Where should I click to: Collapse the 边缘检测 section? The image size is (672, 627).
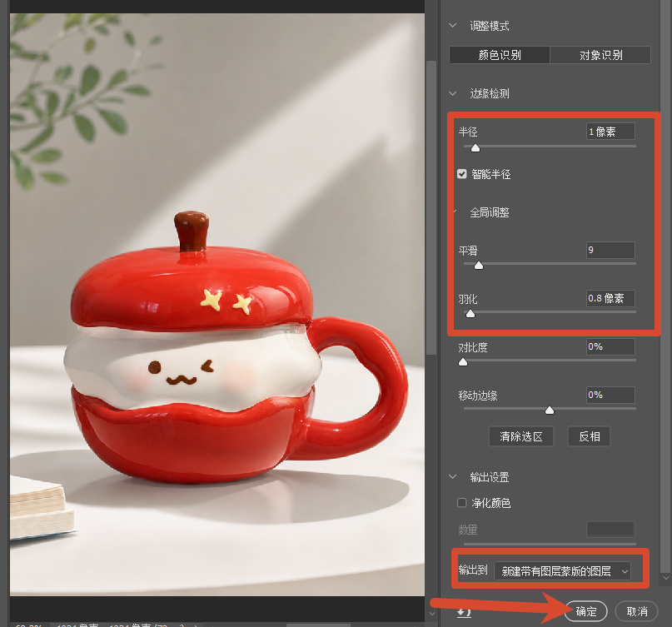coord(452,93)
